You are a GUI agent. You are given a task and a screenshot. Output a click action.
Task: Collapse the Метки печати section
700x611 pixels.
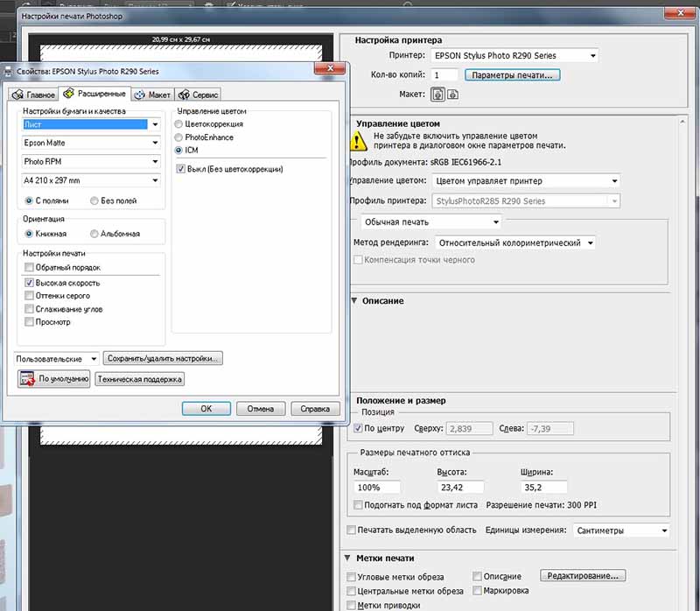[x=347, y=558]
